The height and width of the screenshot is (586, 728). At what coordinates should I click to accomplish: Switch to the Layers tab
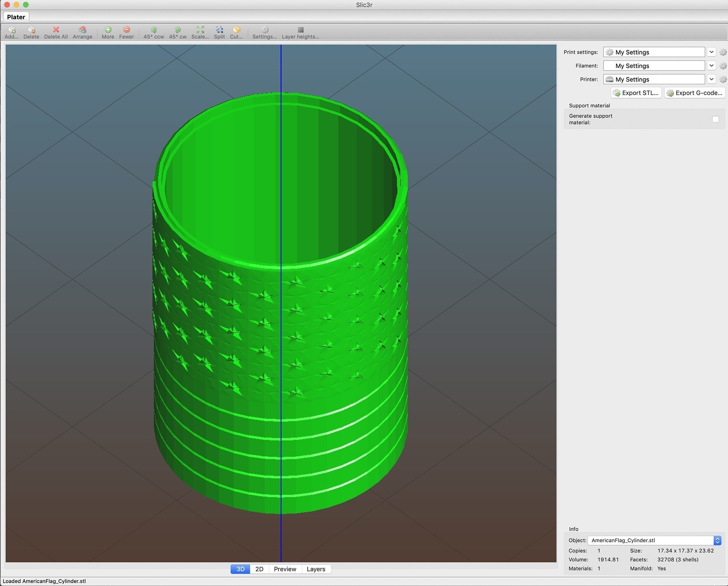pos(316,569)
